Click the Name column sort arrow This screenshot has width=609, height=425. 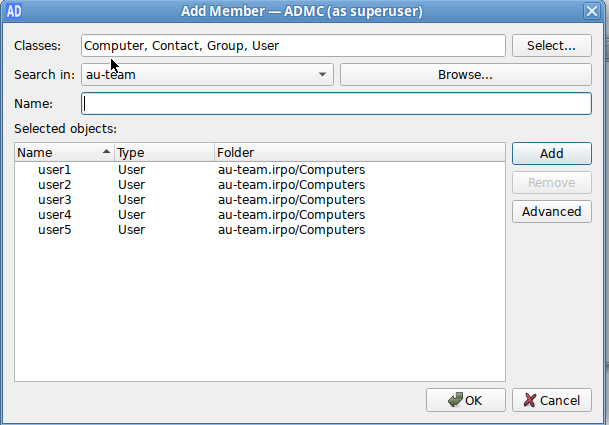click(x=106, y=153)
